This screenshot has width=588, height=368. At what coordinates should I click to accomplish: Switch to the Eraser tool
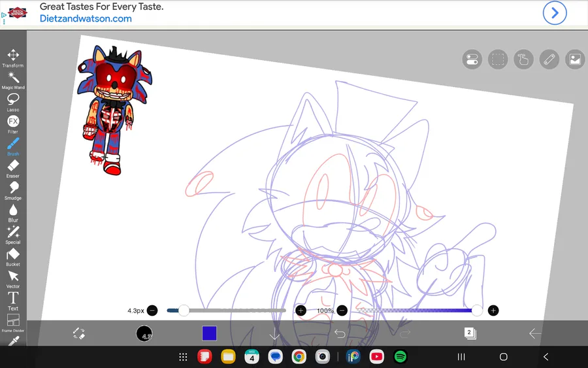point(13,169)
